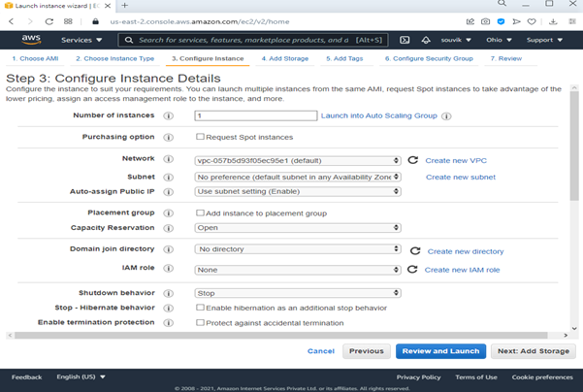Go to step 1. Choose AMI
583x392 pixels.
click(35, 58)
